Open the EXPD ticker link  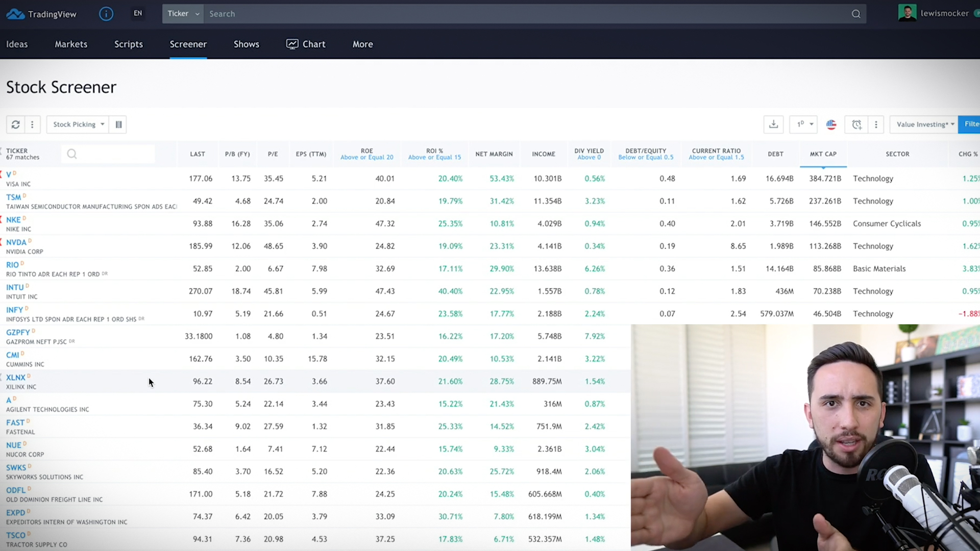pos(15,513)
